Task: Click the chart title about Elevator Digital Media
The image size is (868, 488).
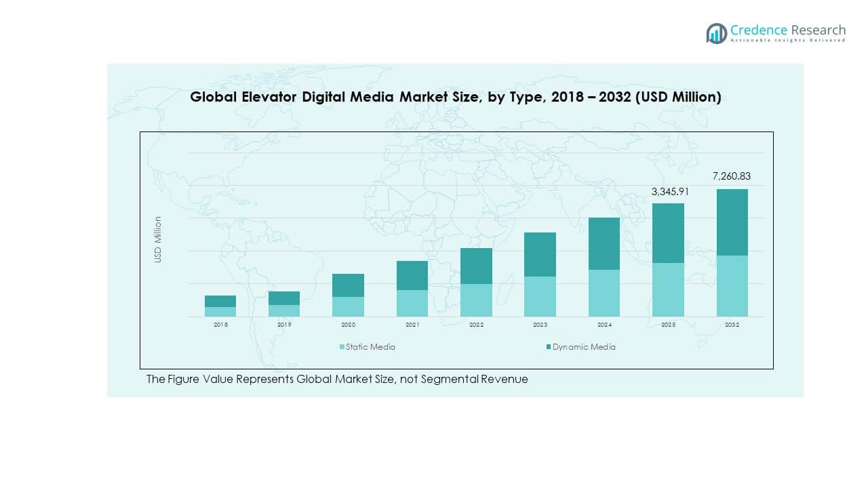Action: 455,98
